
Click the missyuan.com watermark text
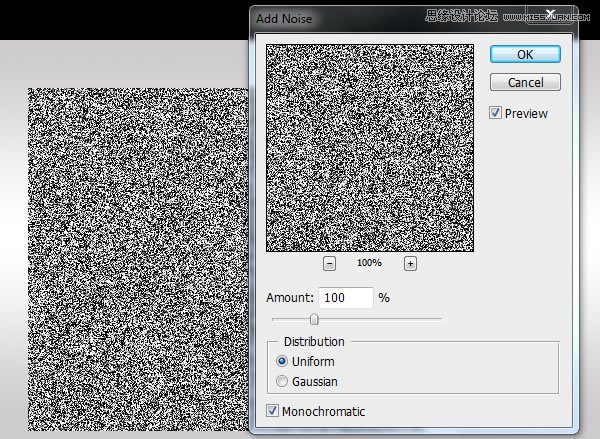tap(546, 17)
